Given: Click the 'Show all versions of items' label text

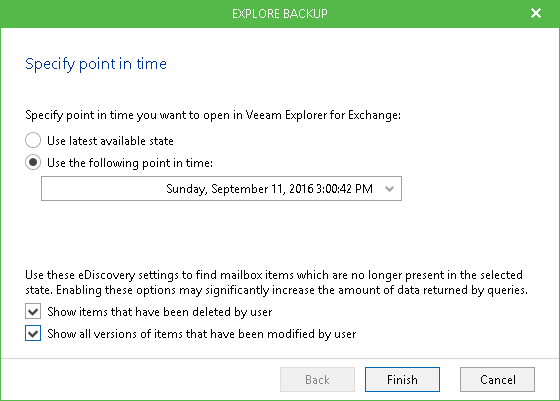Looking at the screenshot, I should [202, 334].
